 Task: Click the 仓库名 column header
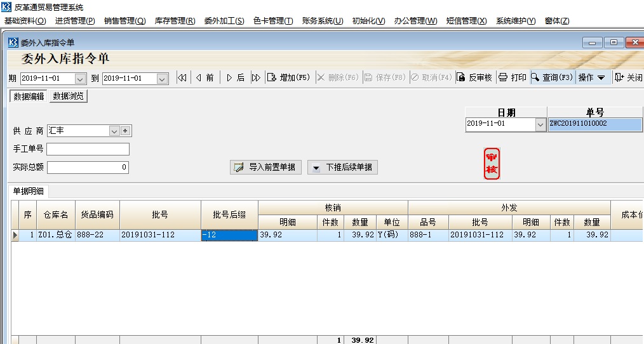(x=56, y=215)
